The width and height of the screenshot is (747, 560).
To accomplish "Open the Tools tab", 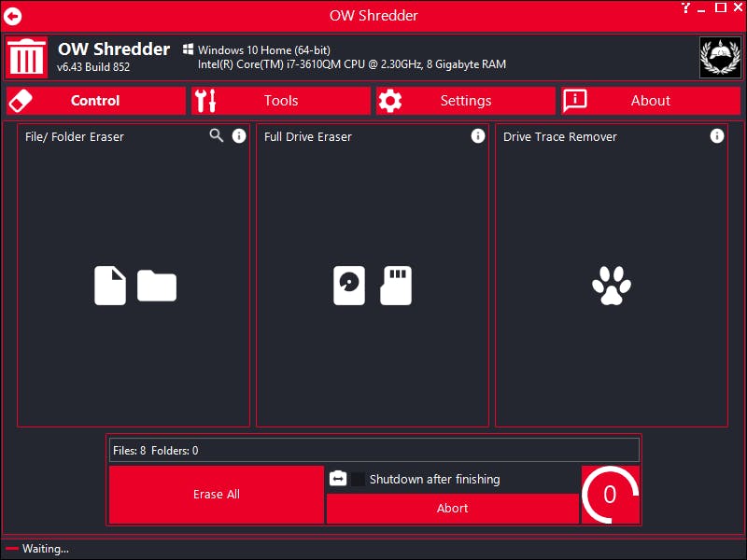I will tap(281, 101).
